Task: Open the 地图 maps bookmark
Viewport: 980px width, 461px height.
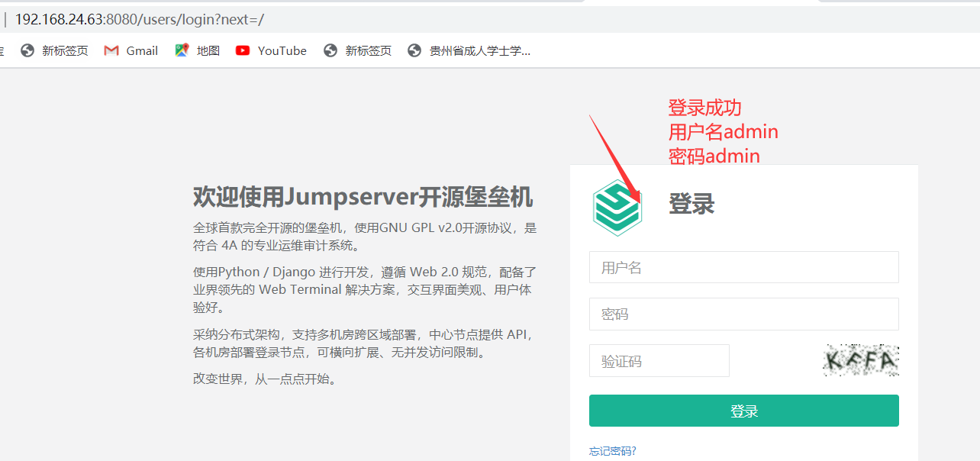Action: (198, 50)
